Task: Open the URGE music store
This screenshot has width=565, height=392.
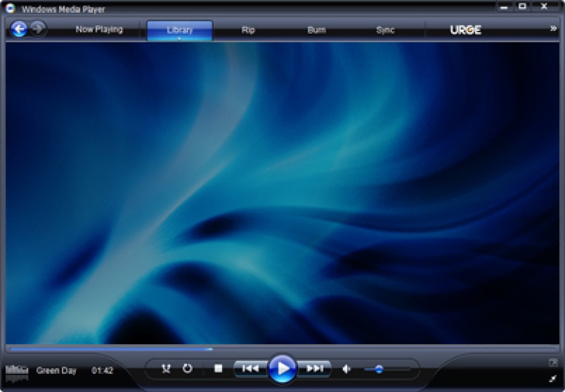Action: tap(465, 30)
